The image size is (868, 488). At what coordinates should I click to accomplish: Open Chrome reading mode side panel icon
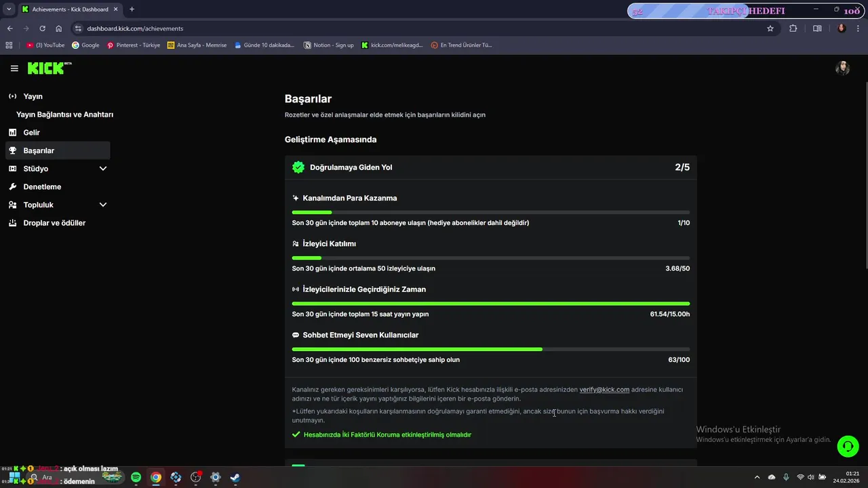tap(817, 28)
